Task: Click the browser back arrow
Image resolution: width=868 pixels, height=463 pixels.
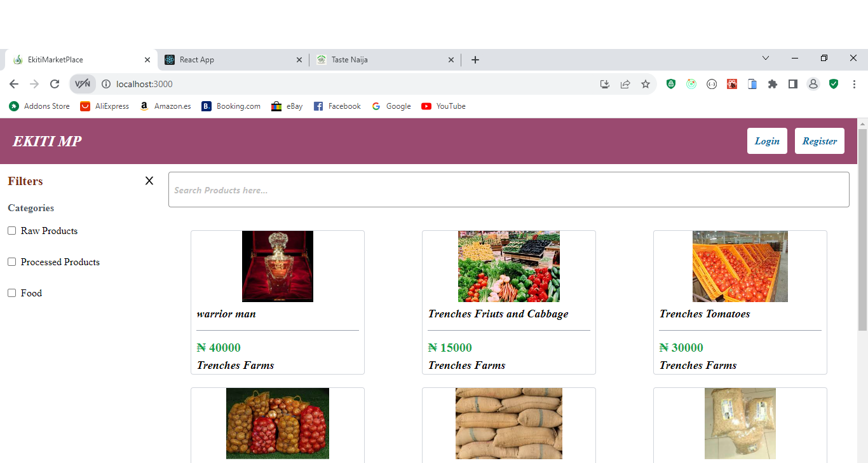Action: [14, 84]
